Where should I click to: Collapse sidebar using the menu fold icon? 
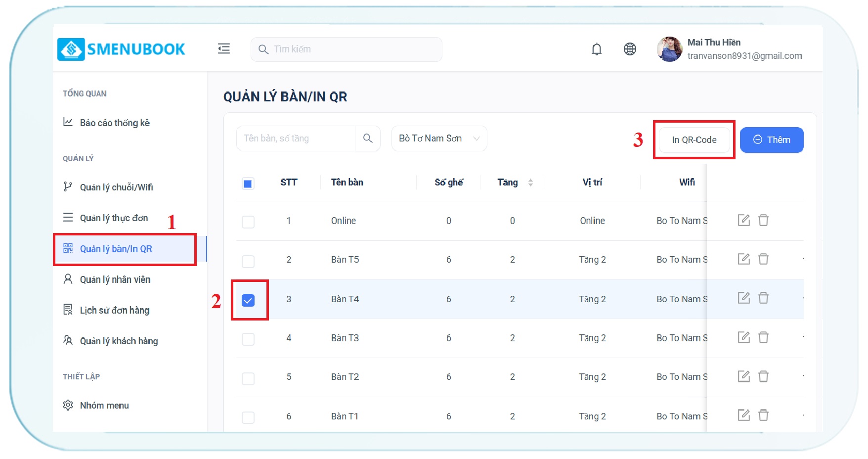pyautogui.click(x=224, y=48)
